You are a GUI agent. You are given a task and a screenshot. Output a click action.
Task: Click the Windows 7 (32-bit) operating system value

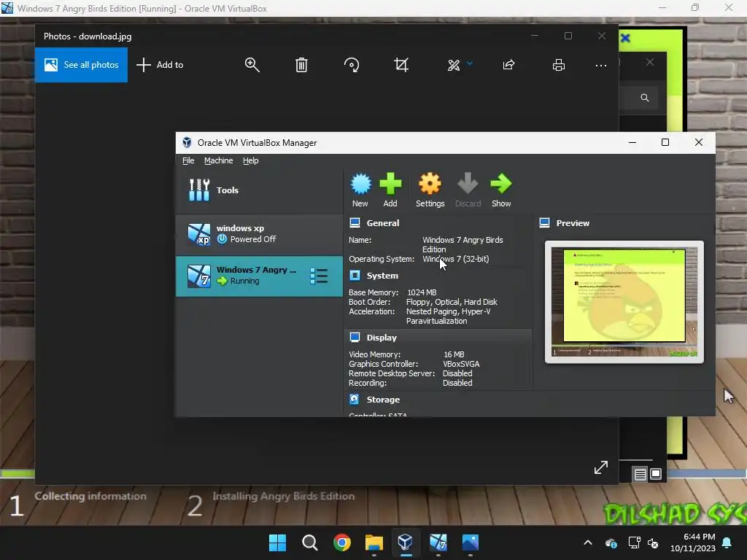tap(455, 259)
